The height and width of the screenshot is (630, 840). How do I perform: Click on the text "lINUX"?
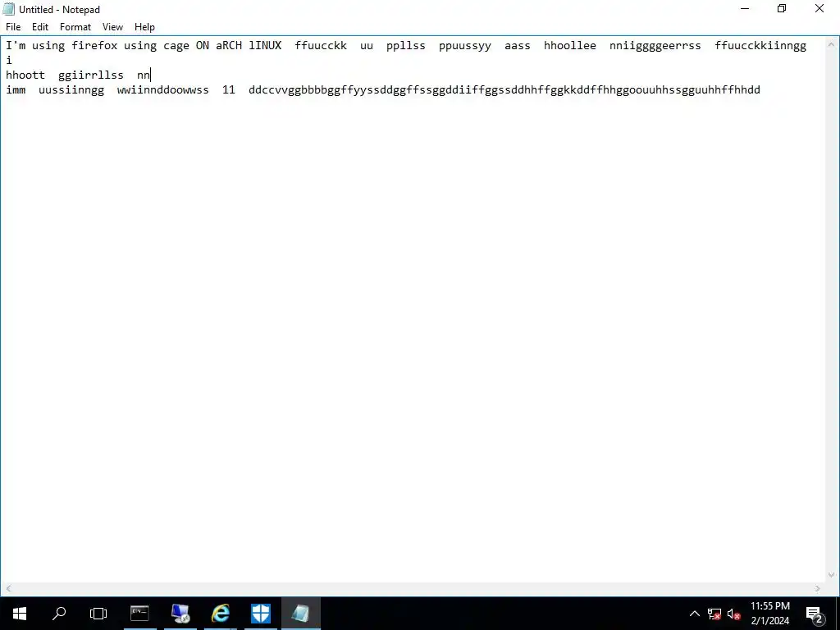pos(265,46)
